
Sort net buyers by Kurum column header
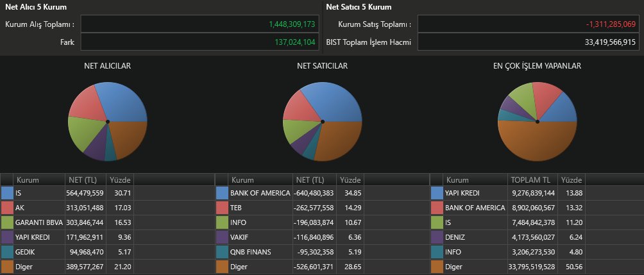pos(39,179)
